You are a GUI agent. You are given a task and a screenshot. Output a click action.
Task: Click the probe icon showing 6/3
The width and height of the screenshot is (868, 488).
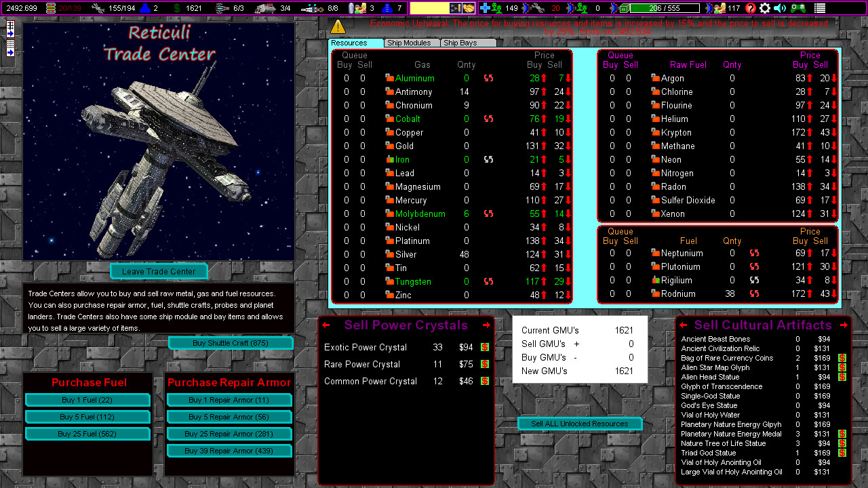click(222, 9)
